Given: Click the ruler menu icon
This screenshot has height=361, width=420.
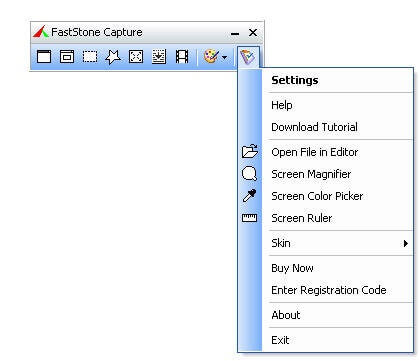Looking at the screenshot, I should pyautogui.click(x=249, y=218).
